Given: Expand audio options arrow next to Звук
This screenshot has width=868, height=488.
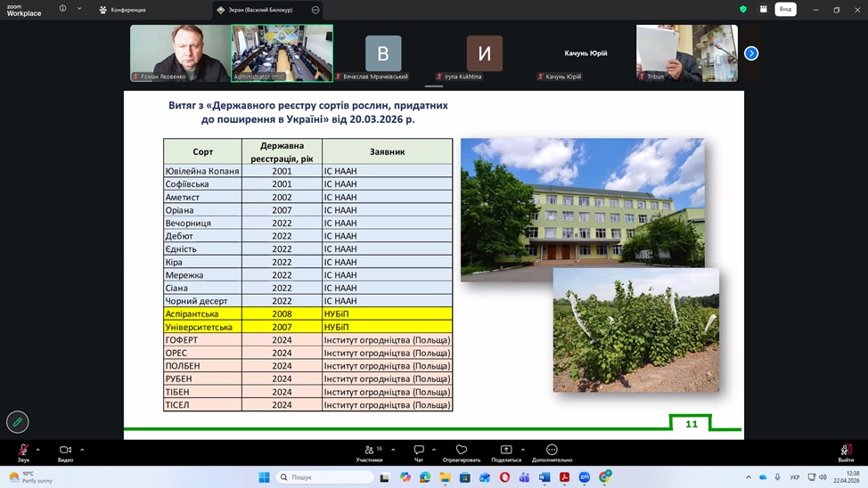Looking at the screenshot, I should (x=40, y=449).
